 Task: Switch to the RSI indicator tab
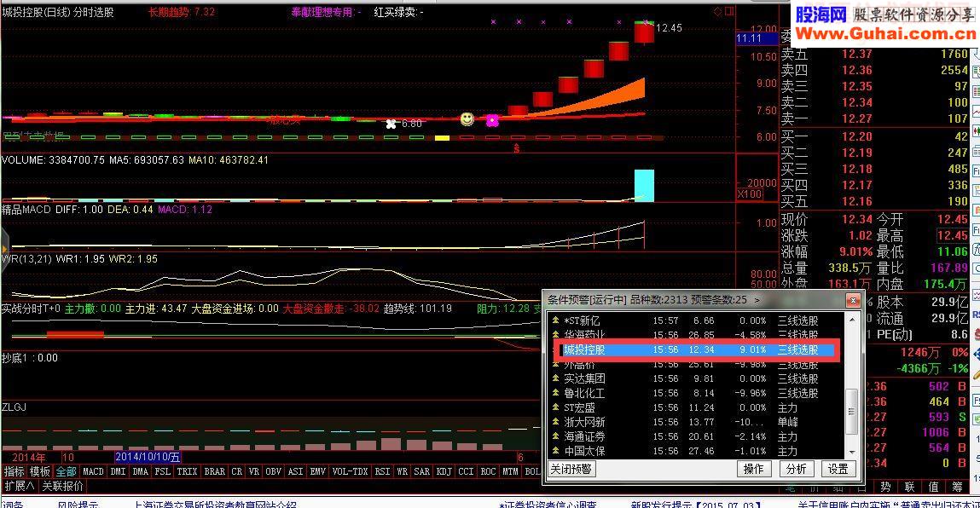pyautogui.click(x=382, y=471)
